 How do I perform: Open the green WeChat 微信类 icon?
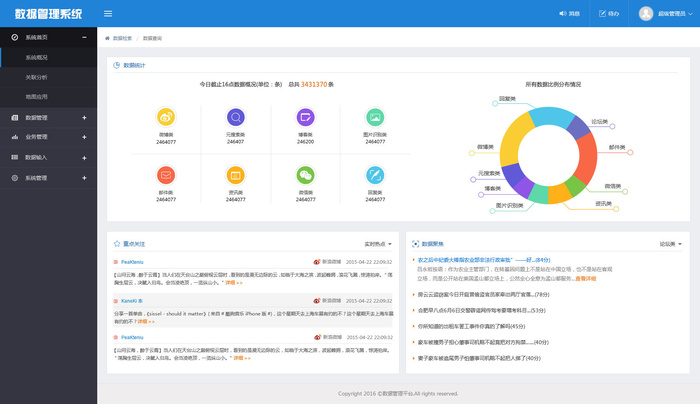(305, 175)
